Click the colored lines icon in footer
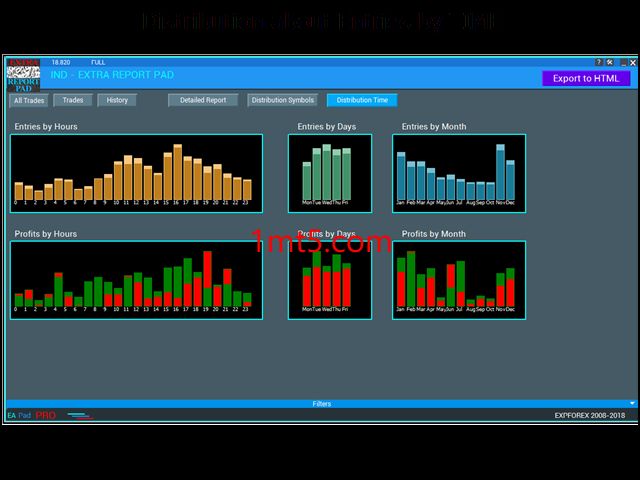Image resolution: width=640 pixels, height=480 pixels. coord(80,415)
